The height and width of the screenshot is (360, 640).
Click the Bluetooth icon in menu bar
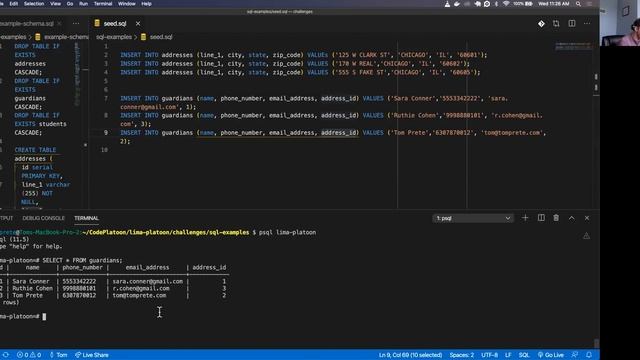(x=496, y=4)
